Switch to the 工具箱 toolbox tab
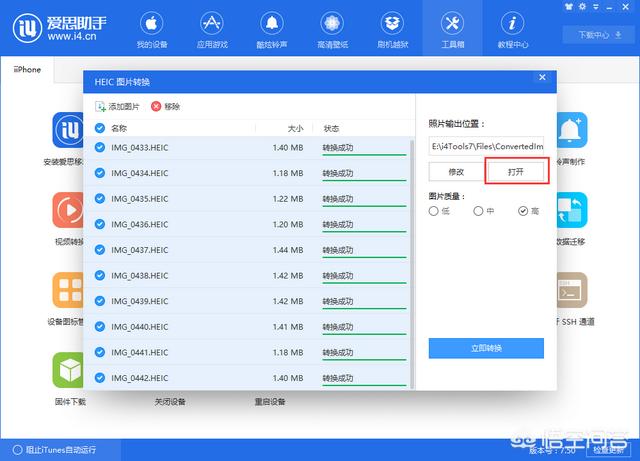 tap(453, 29)
